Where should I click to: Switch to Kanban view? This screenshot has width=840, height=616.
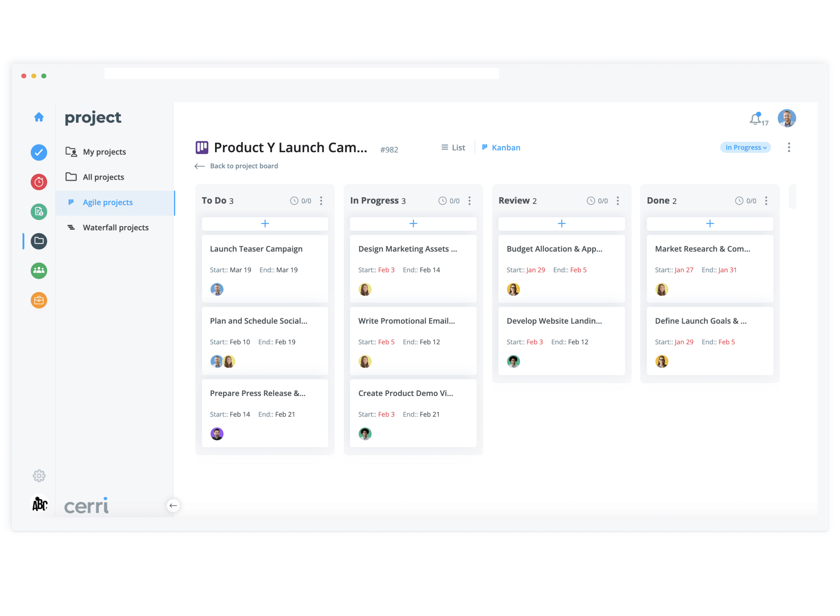(501, 148)
